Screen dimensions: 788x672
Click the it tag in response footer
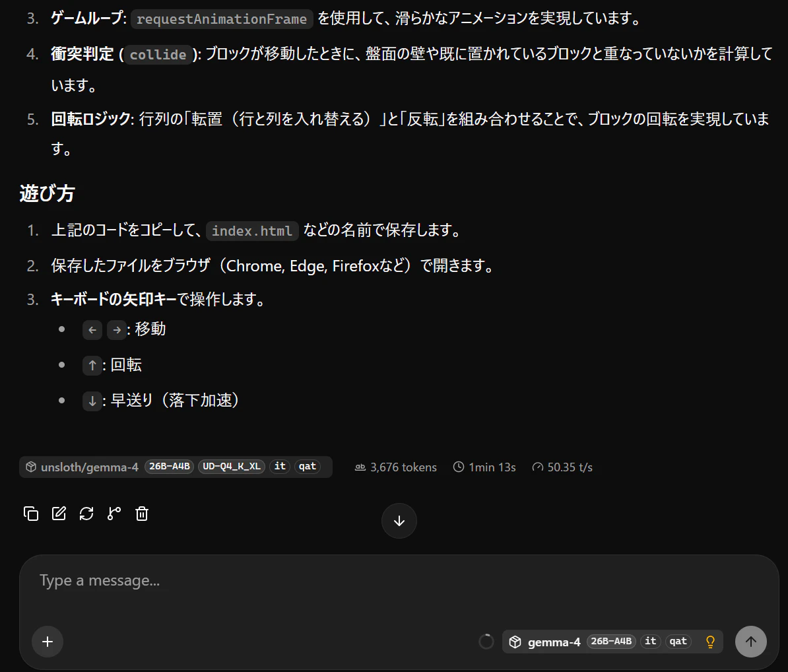280,467
